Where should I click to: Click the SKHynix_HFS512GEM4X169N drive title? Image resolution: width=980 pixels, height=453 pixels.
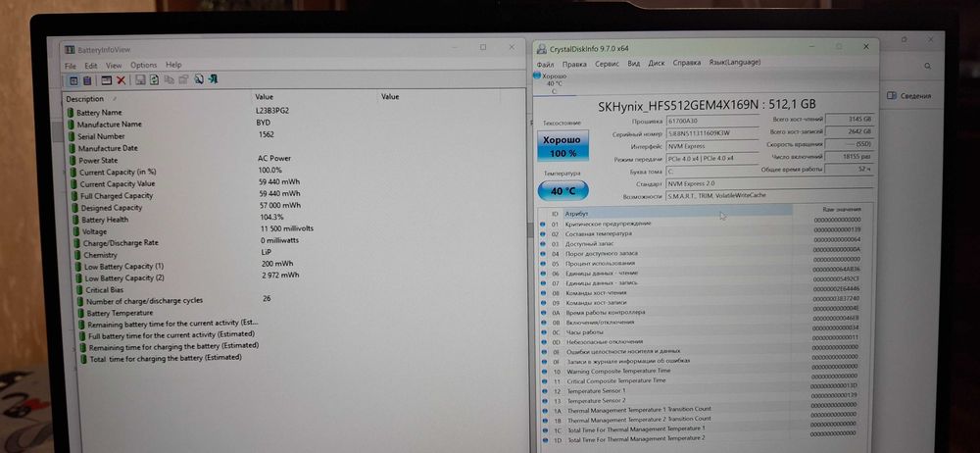click(x=707, y=105)
